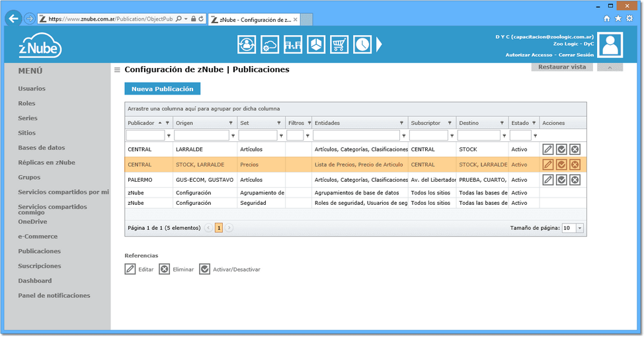The width and height of the screenshot is (644, 337).
Task: Open Grupos menu item
Action: tap(29, 177)
